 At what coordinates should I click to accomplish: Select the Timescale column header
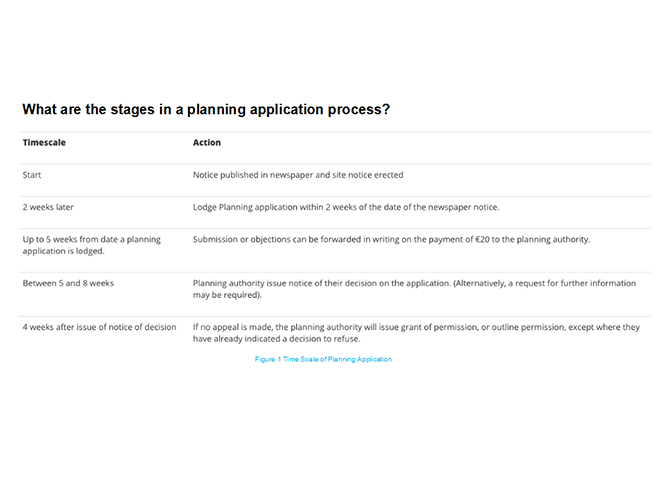(x=44, y=143)
